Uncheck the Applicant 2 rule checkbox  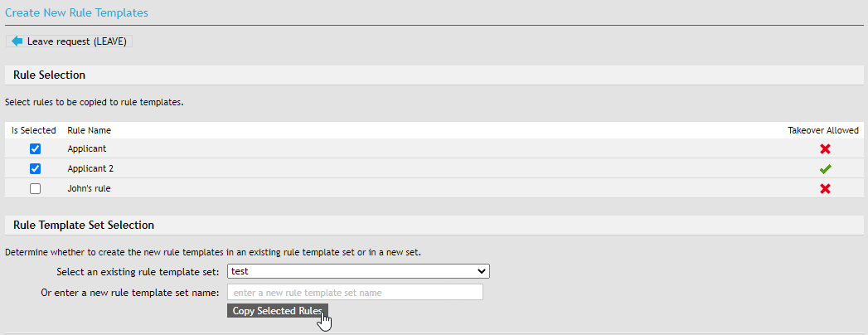point(35,169)
